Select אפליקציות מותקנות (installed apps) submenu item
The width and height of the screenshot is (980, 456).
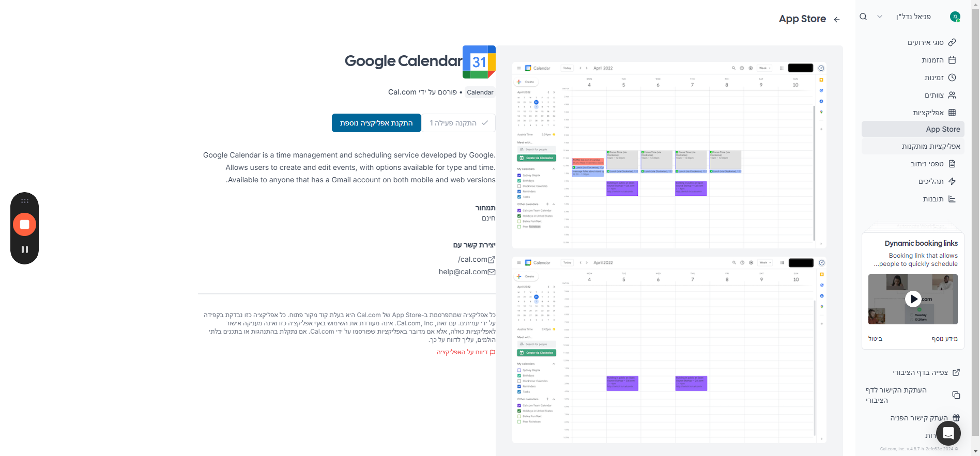pyautogui.click(x=931, y=146)
